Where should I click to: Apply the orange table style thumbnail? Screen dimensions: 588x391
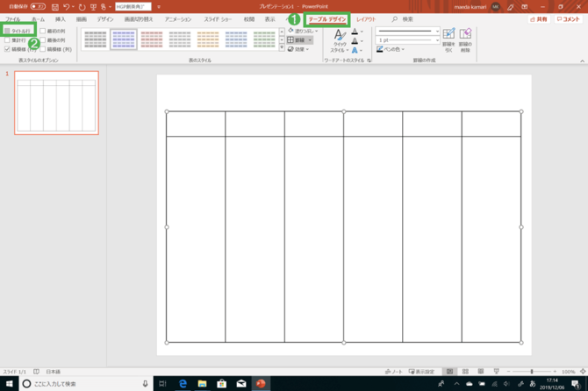coord(208,39)
